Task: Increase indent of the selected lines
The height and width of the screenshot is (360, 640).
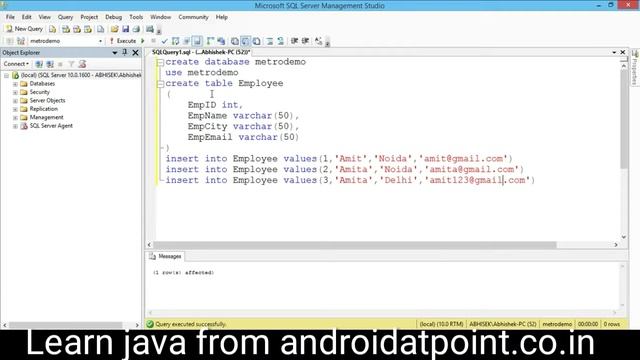Action: [x=305, y=41]
